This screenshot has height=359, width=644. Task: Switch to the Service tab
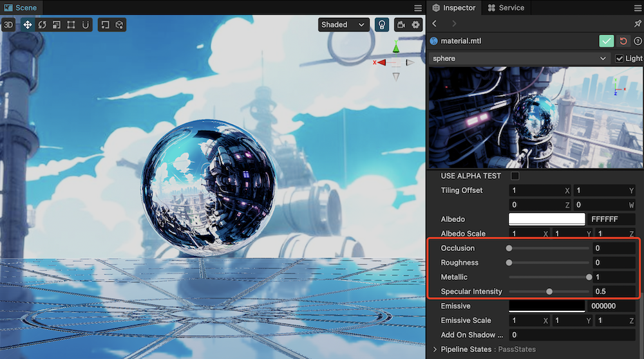(x=506, y=7)
